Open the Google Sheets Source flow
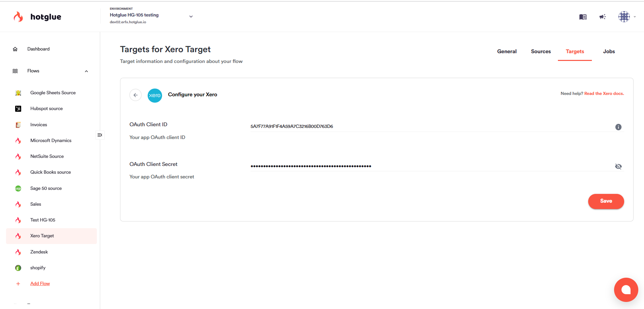Image resolution: width=644 pixels, height=309 pixels. coord(53,93)
